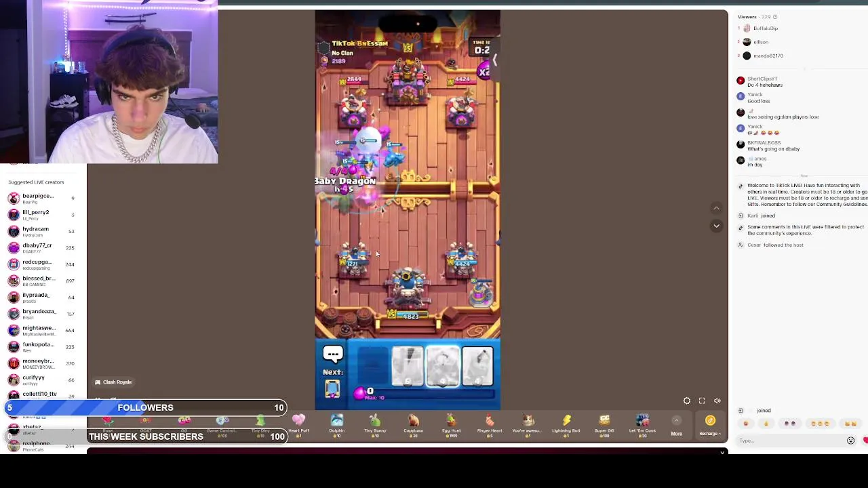Image resolution: width=868 pixels, height=488 pixels.
Task: Select curifyyy suggested creator
Action: click(41, 380)
